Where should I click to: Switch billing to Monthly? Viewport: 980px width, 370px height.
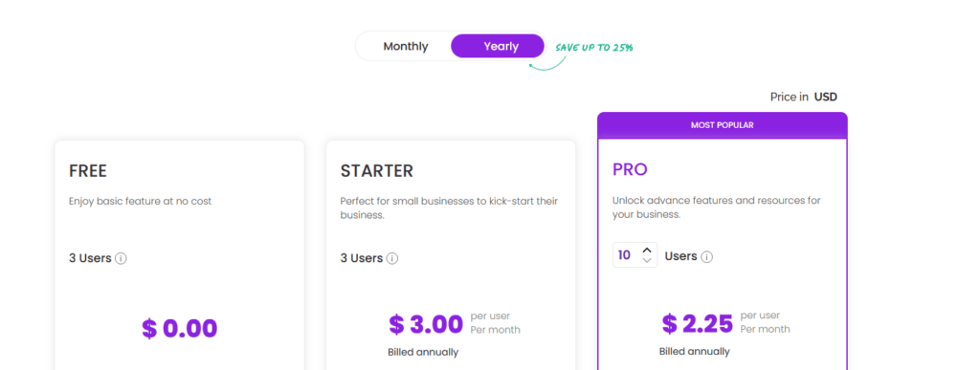tap(406, 46)
